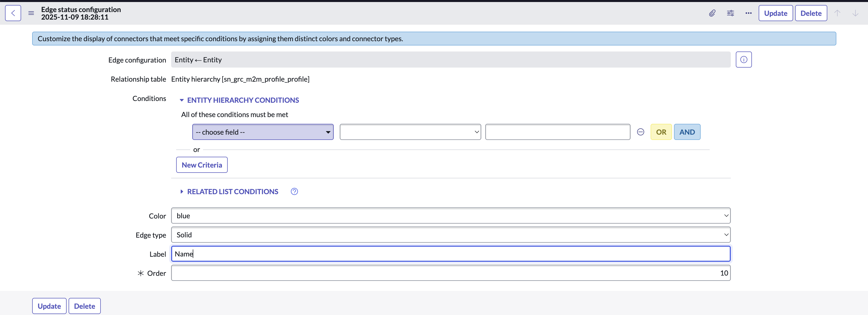Click the Entity hierarchy relationship table text

[240, 79]
